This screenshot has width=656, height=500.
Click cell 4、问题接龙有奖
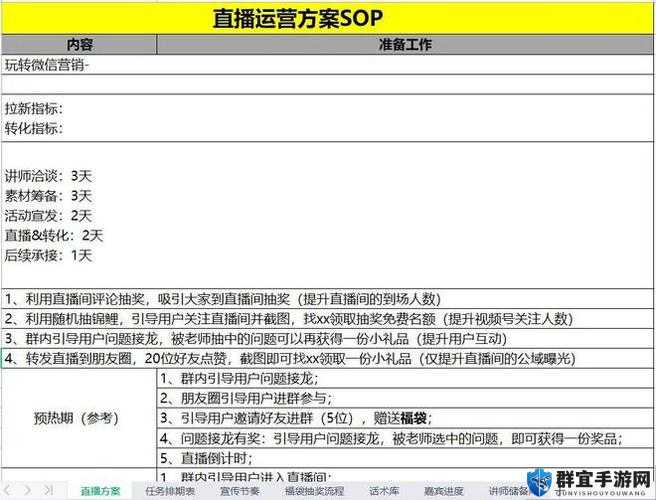[x=405, y=438]
